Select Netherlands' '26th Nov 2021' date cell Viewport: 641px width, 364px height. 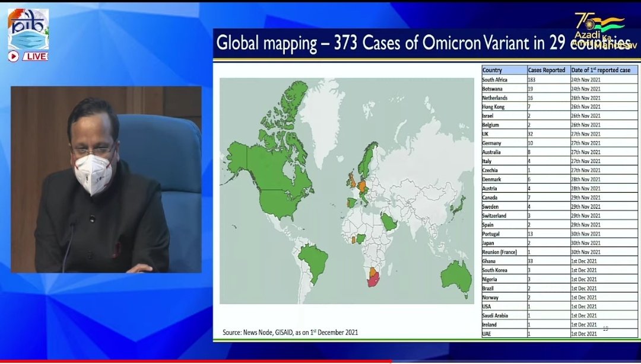click(604, 98)
